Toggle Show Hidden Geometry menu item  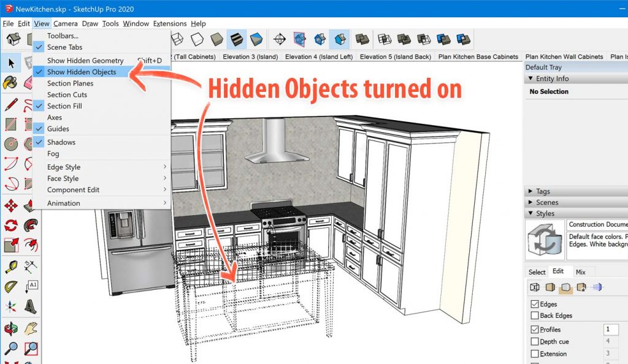click(x=85, y=61)
